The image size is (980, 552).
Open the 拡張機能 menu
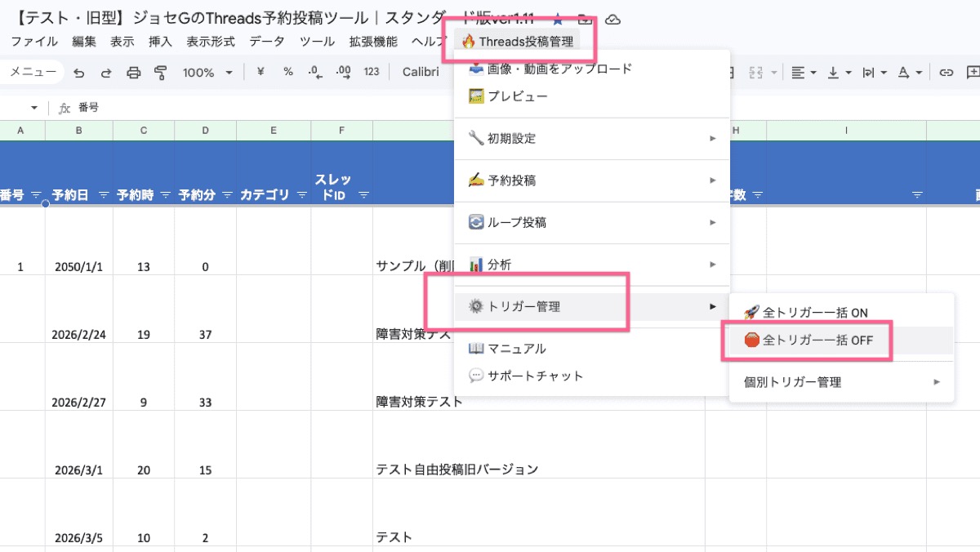point(373,42)
